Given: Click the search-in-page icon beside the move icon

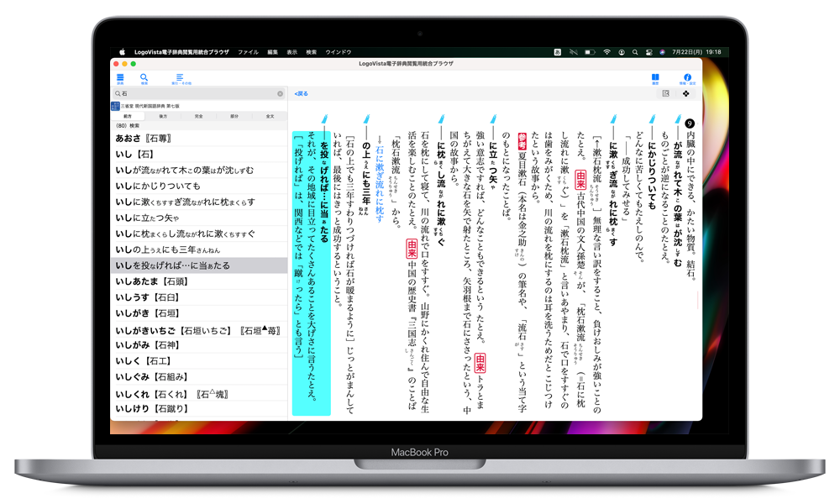Looking at the screenshot, I should tap(666, 93).
